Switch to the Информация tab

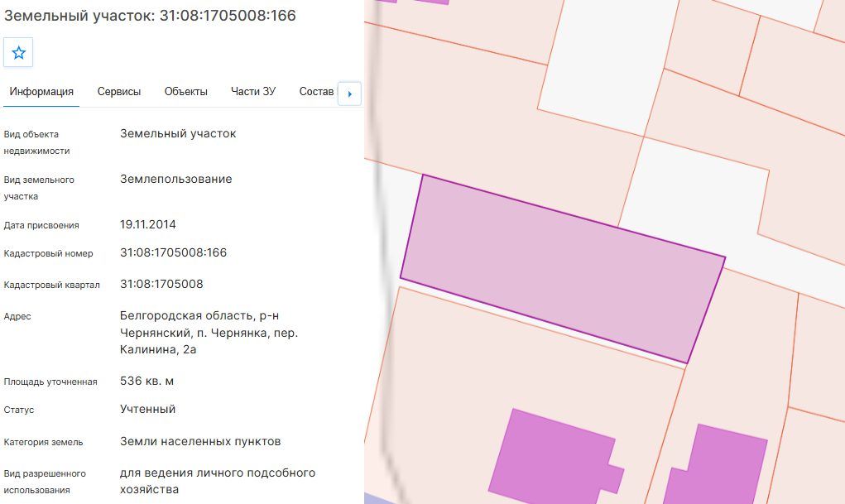point(41,92)
